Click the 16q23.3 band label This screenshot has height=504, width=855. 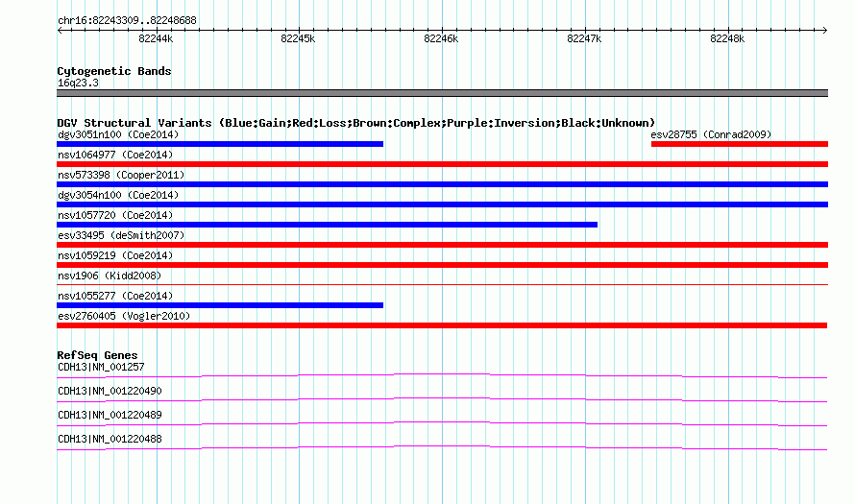pos(78,83)
